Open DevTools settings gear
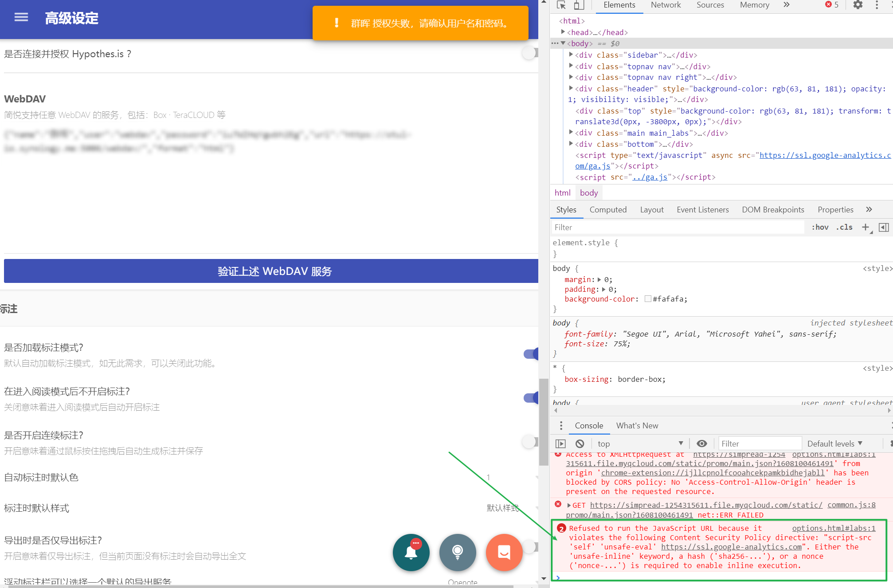Image resolution: width=893 pixels, height=588 pixels. [x=858, y=6]
